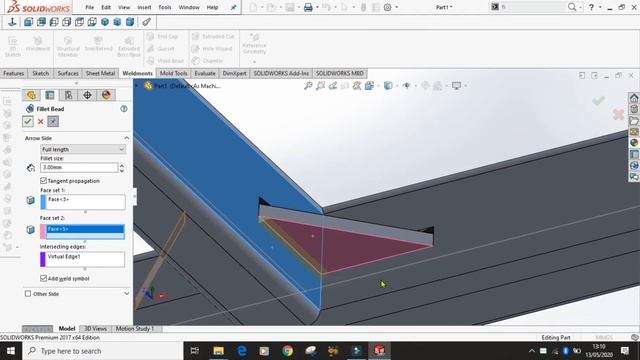Open the 3D Views bottom tab
The width and height of the screenshot is (640, 360).
95,329
